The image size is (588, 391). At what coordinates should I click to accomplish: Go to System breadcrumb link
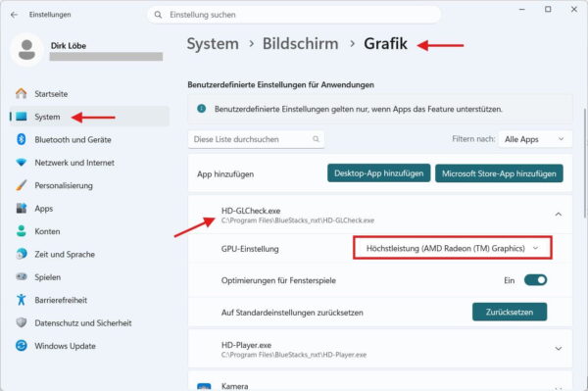point(213,44)
